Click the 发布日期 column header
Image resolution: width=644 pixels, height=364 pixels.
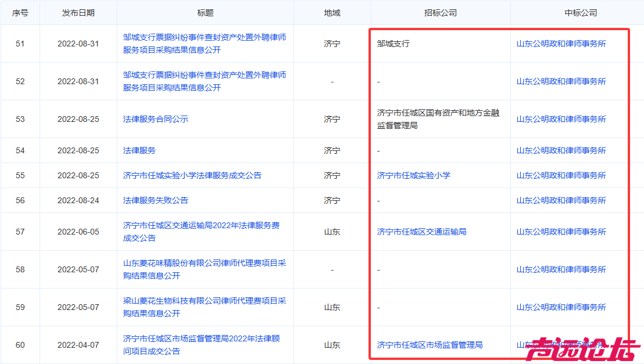pyautogui.click(x=78, y=13)
